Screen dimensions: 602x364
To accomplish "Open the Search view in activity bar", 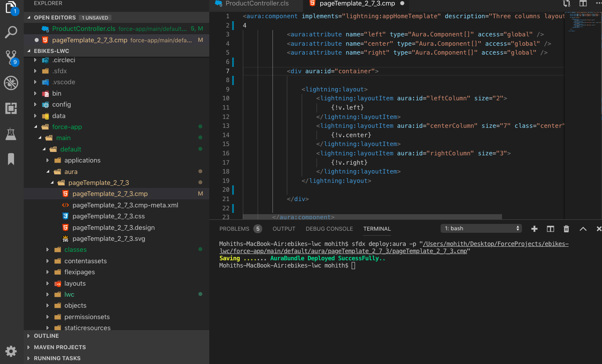I will tap(11, 32).
